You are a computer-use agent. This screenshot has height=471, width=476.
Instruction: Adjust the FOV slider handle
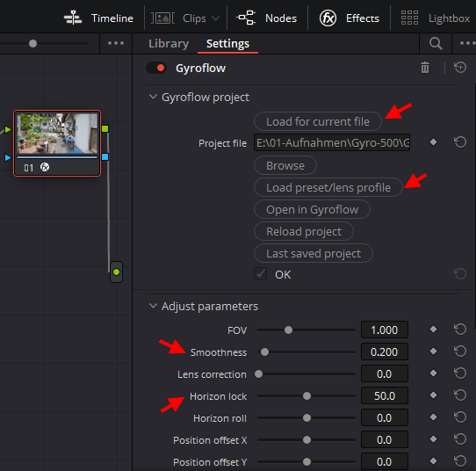[x=288, y=330]
